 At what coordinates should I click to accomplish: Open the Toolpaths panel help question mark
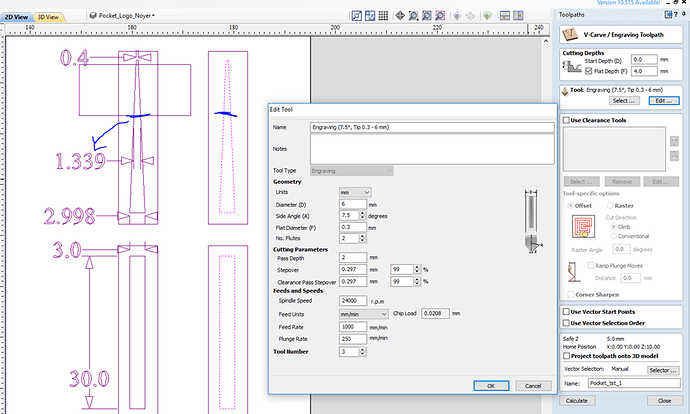[x=675, y=15]
